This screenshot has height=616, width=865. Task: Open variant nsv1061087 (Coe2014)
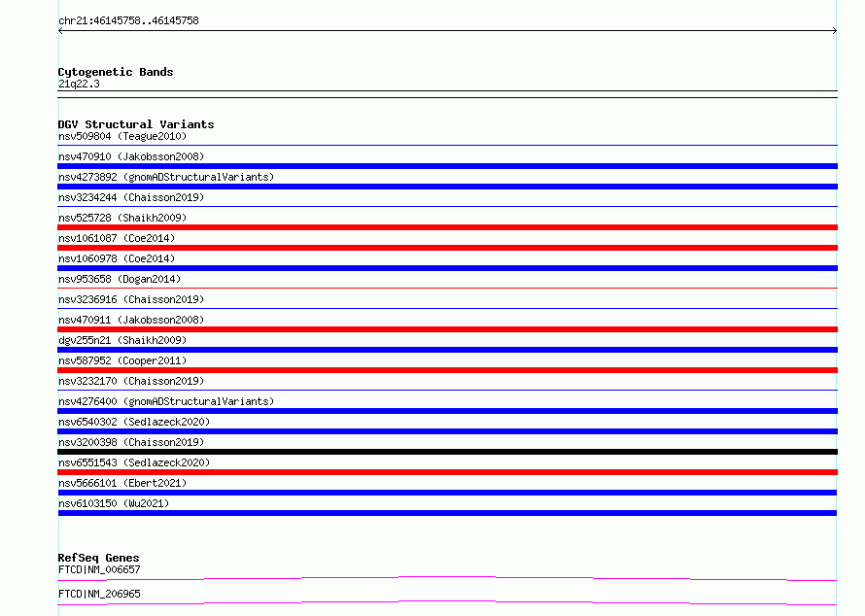[117, 238]
